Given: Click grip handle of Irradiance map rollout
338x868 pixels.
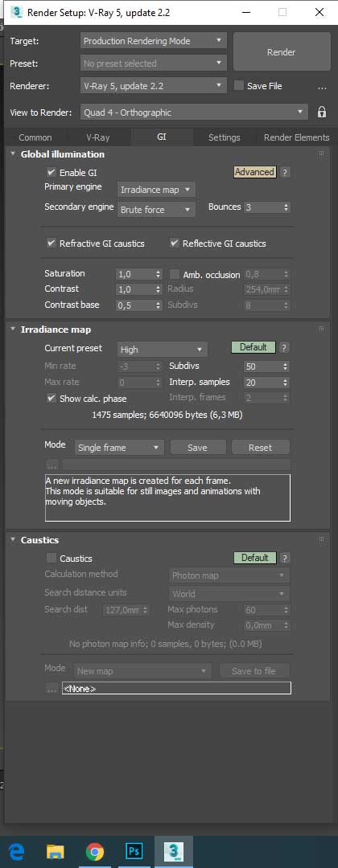Looking at the screenshot, I should [x=321, y=329].
